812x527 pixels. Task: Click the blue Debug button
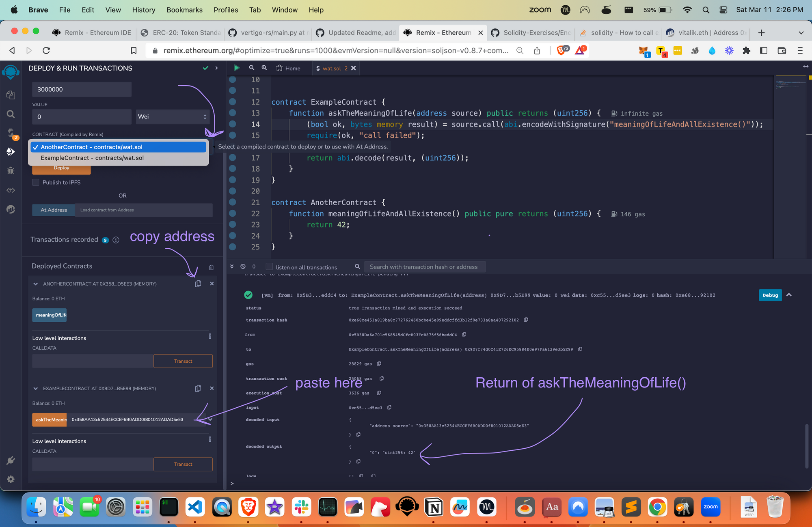[x=770, y=295]
